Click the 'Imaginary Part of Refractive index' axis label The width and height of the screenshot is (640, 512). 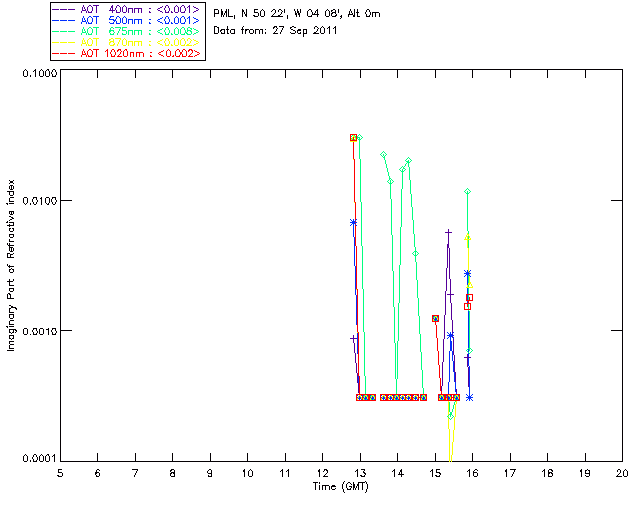pos(11,265)
